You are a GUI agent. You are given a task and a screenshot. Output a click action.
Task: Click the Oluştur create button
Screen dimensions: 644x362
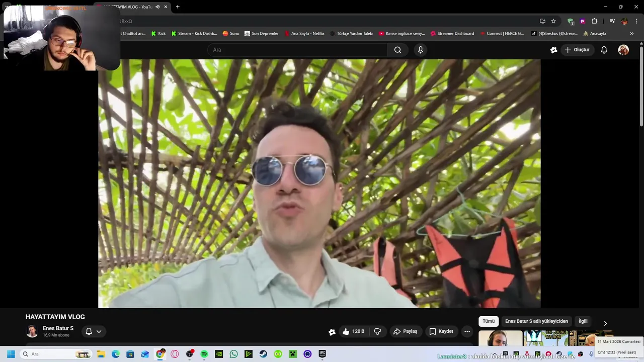click(577, 50)
